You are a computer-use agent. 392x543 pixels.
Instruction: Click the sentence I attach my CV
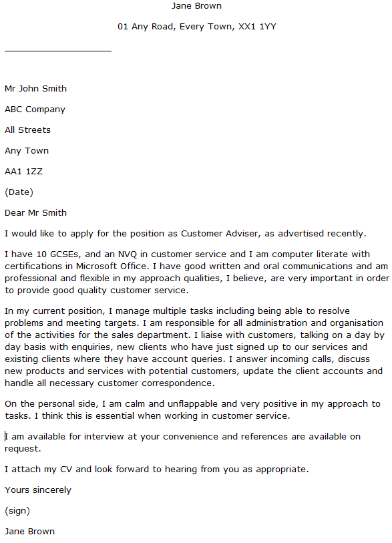point(156,470)
